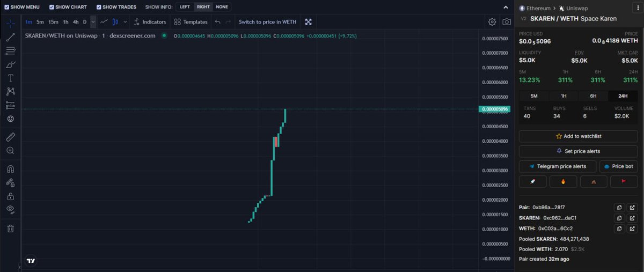The height and width of the screenshot is (272, 644).
Task: Select the zoom in tool
Action: coord(10,151)
